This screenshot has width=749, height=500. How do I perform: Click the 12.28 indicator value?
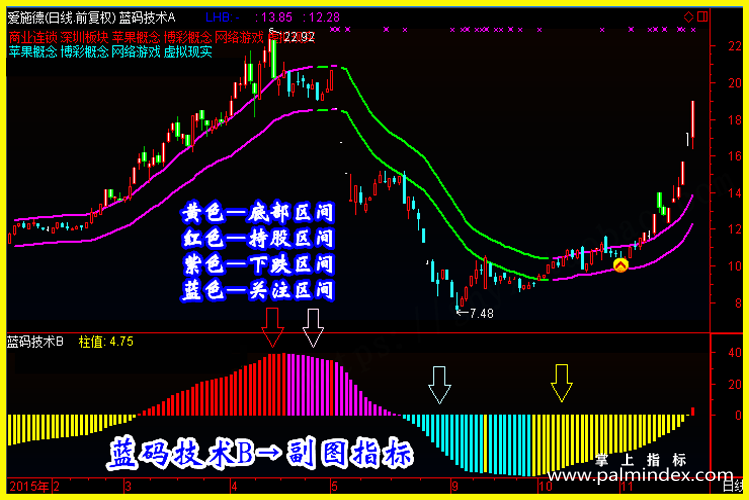coord(324,18)
